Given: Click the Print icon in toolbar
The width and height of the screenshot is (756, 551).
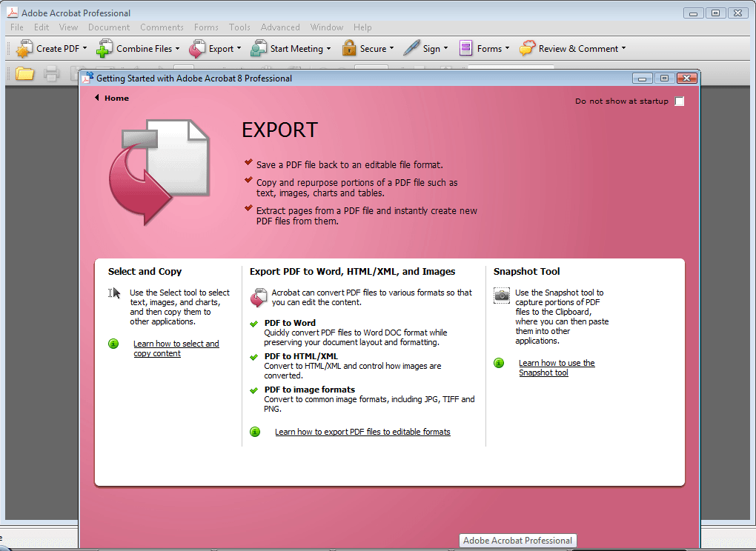Looking at the screenshot, I should [51, 74].
